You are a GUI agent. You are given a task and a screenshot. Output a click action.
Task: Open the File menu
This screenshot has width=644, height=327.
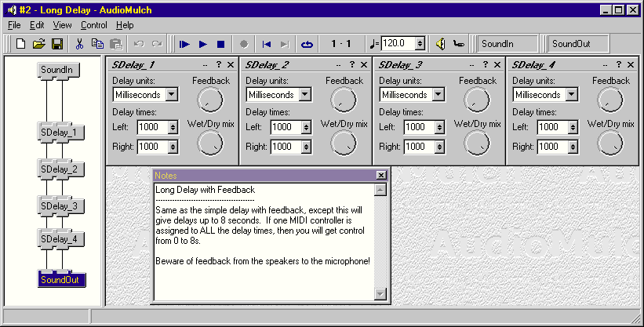(x=14, y=25)
